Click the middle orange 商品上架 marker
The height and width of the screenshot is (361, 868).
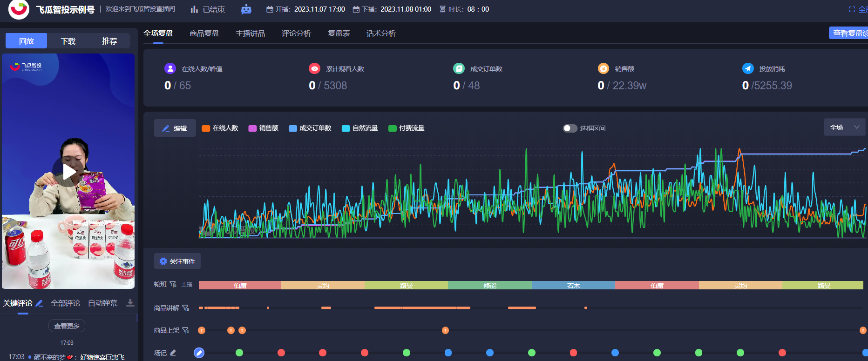coord(445,330)
